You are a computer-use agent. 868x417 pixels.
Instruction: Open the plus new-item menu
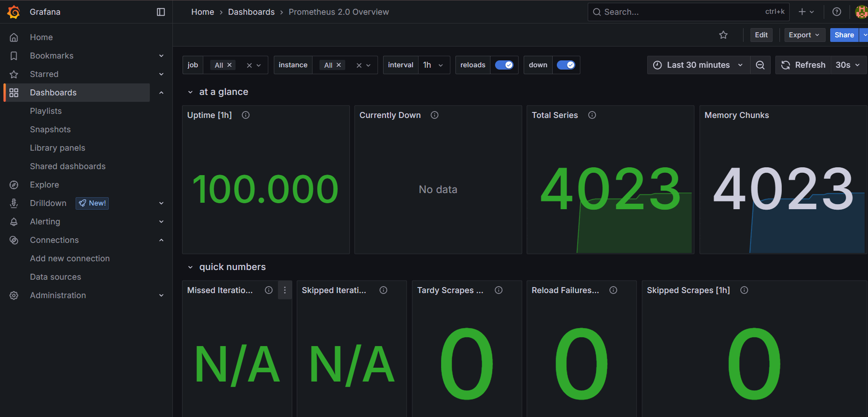tap(806, 12)
